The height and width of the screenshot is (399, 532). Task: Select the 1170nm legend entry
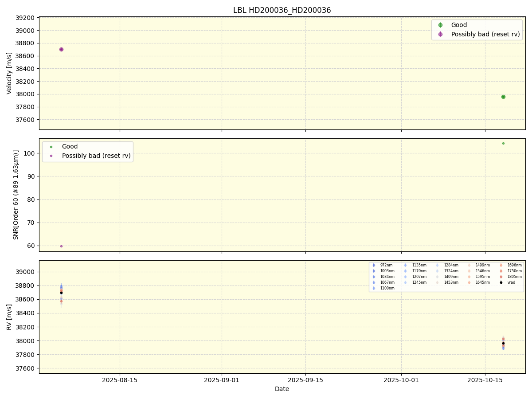click(415, 271)
